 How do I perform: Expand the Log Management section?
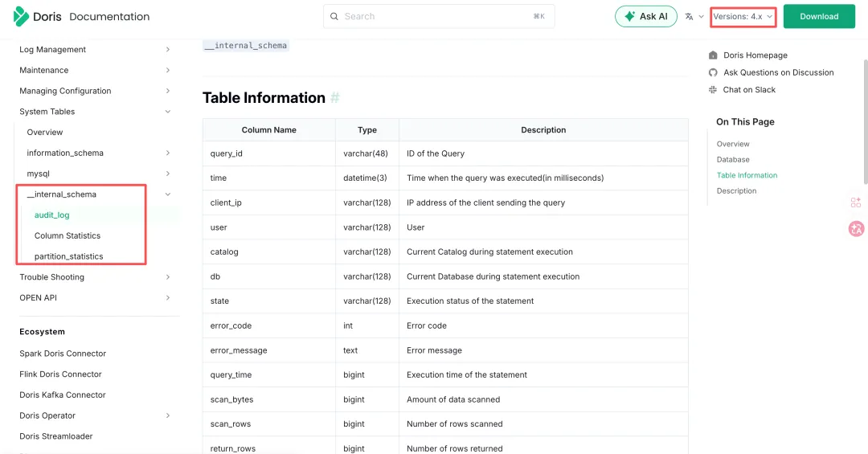pyautogui.click(x=167, y=50)
